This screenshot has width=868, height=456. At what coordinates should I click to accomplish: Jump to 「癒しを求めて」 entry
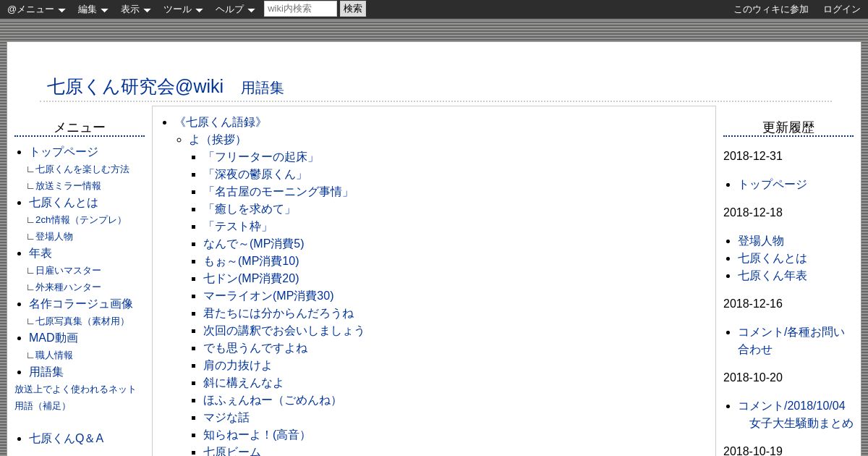click(250, 209)
